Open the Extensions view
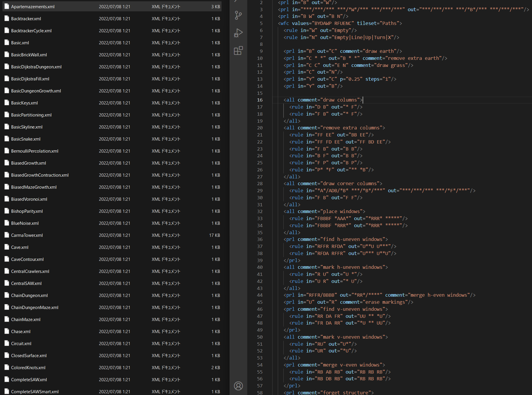 238,51
